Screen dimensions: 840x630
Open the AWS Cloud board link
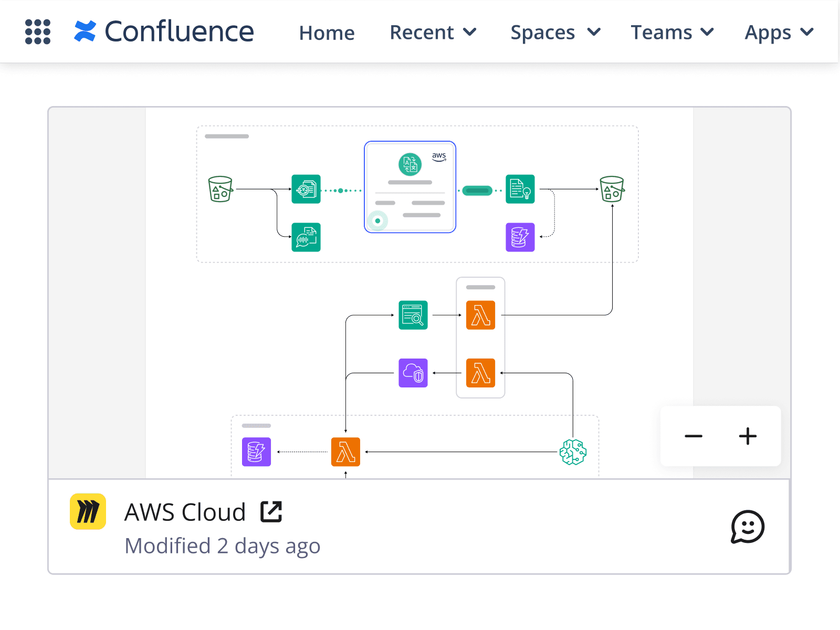click(x=185, y=512)
